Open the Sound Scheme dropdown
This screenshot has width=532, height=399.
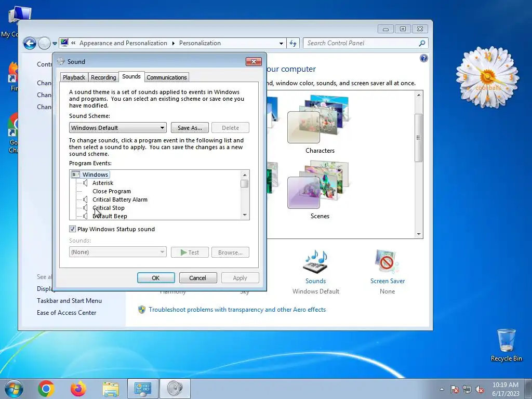point(118,128)
